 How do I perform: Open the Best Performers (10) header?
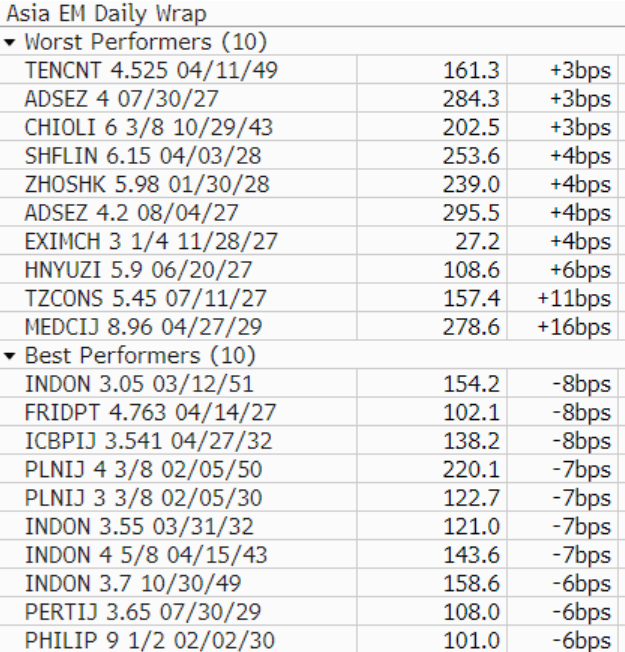(x=140, y=356)
